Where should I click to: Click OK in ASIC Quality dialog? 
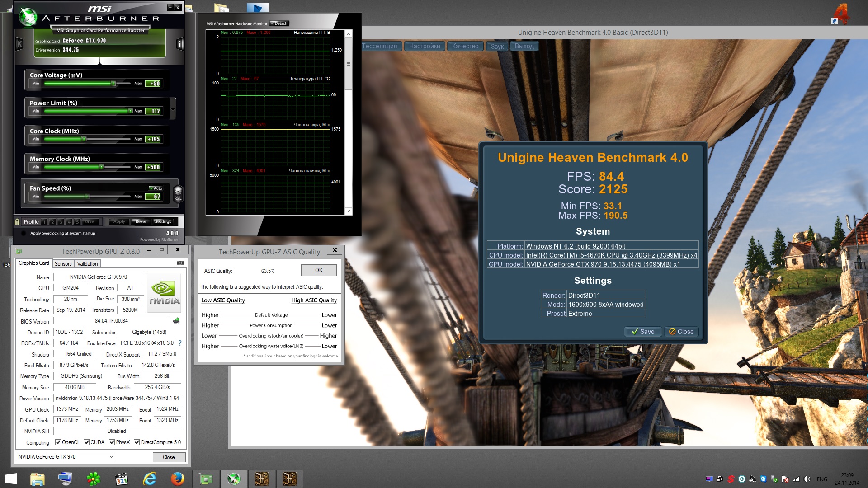pyautogui.click(x=319, y=270)
